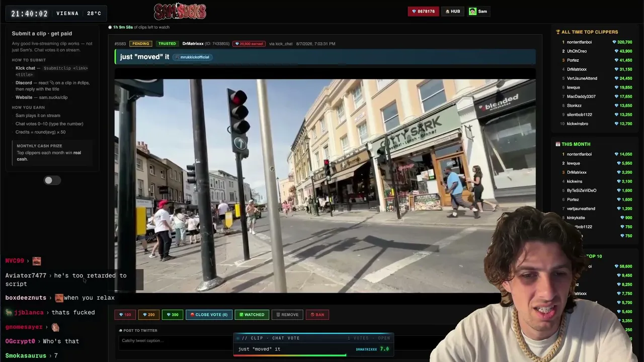This screenshot has width=644, height=362.
Task: Click Stonkzz leaderboard row
Action: (x=596, y=106)
